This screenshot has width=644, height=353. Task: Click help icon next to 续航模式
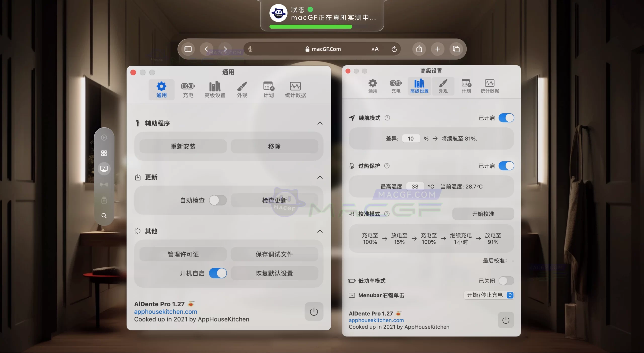tap(387, 118)
